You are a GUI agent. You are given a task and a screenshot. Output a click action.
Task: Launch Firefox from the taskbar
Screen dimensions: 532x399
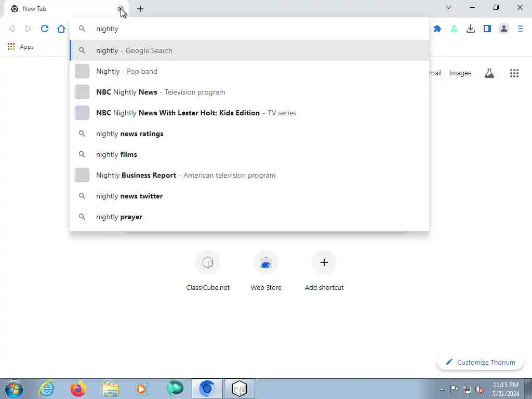point(78,389)
